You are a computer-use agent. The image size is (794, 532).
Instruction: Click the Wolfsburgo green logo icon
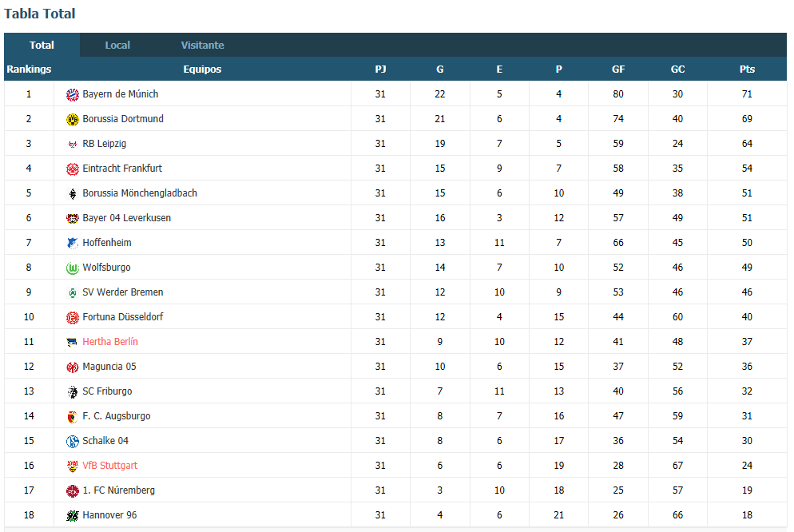coord(73,268)
